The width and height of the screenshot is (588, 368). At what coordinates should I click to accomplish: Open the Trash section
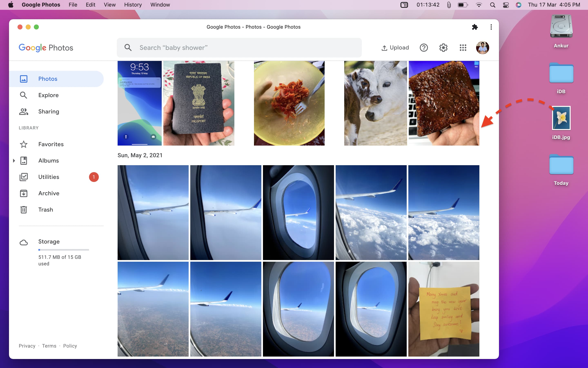coord(46,210)
